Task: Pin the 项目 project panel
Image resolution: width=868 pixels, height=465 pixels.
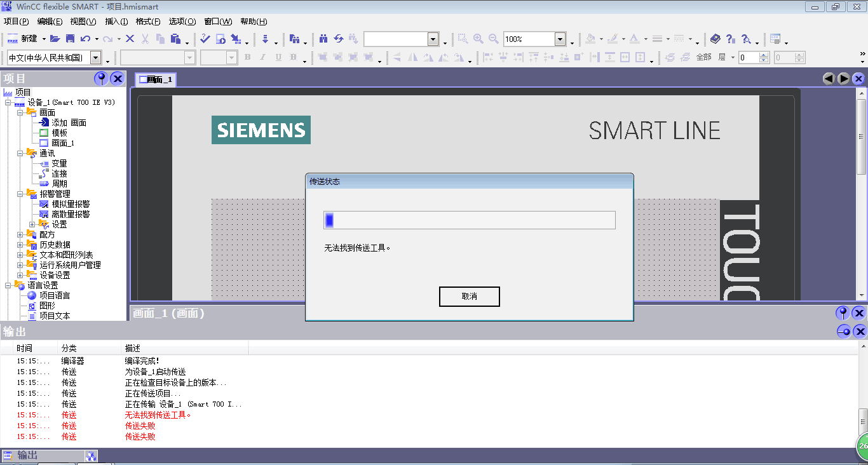Action: (x=101, y=79)
